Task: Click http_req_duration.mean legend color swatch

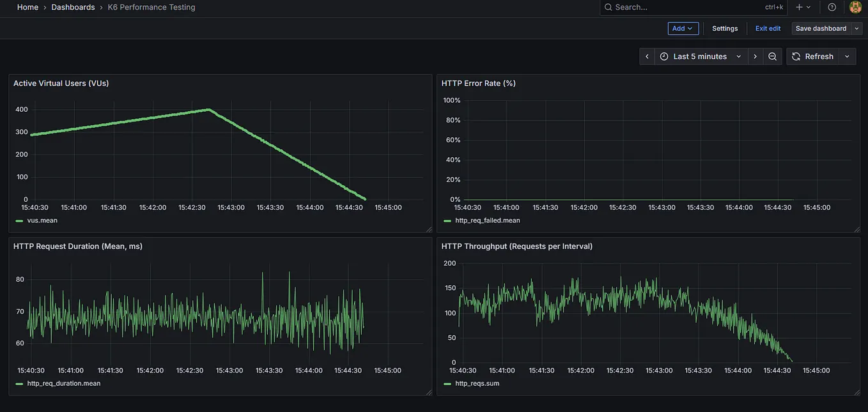Action: click(19, 383)
